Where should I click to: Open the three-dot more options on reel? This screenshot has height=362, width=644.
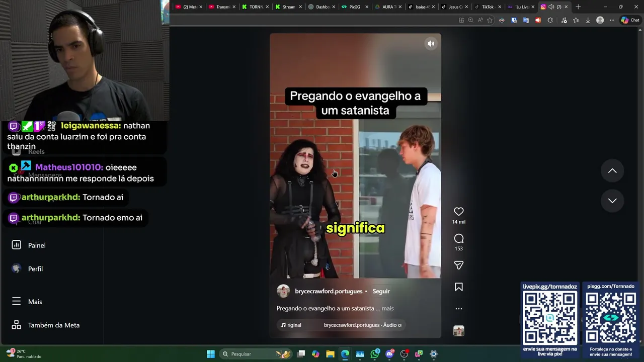coord(458,309)
